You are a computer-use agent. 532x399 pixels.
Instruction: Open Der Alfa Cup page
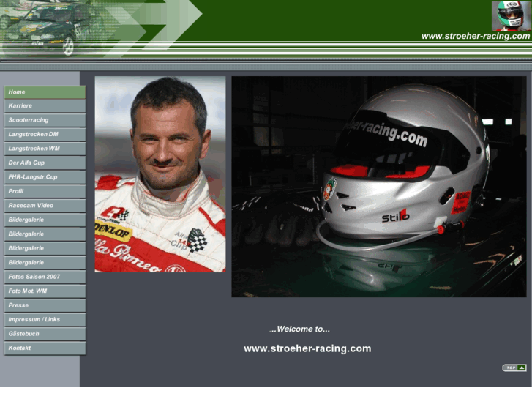(x=45, y=163)
